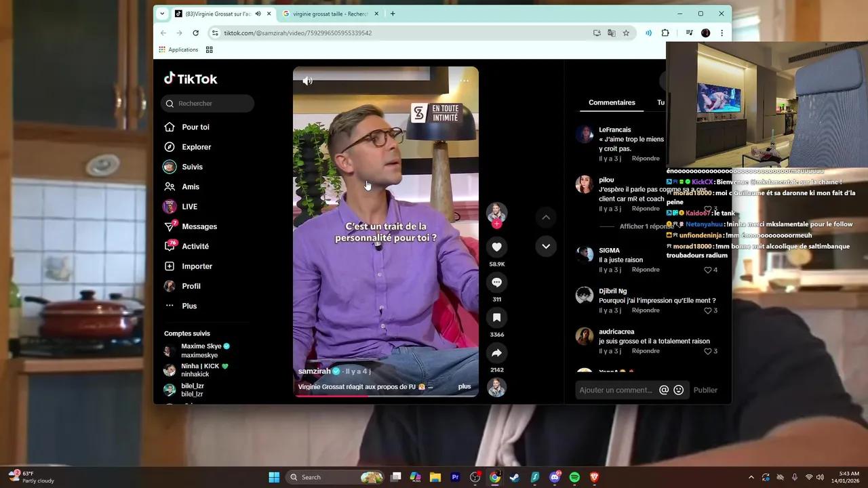Click the Publier comment button

(x=705, y=390)
